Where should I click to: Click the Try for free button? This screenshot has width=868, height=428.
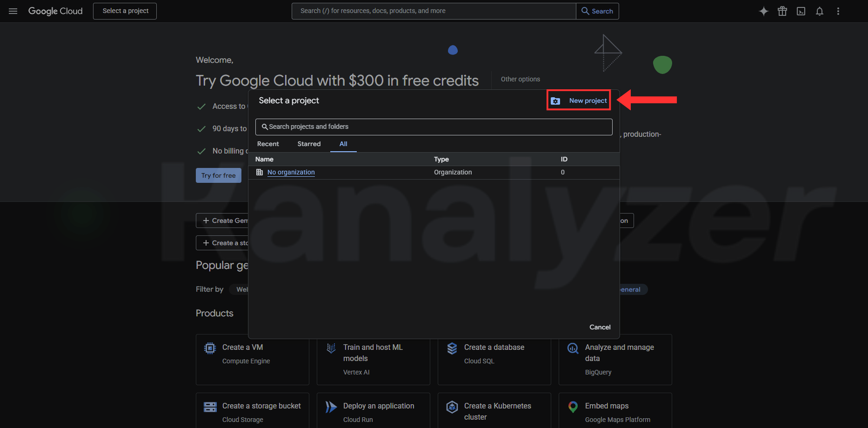[219, 175]
